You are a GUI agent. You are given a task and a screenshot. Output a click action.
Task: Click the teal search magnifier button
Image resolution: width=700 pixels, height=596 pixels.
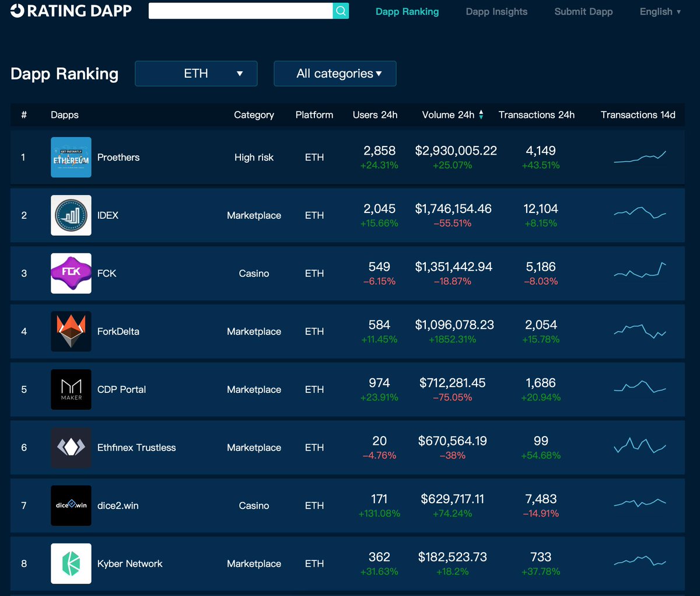[x=341, y=11]
